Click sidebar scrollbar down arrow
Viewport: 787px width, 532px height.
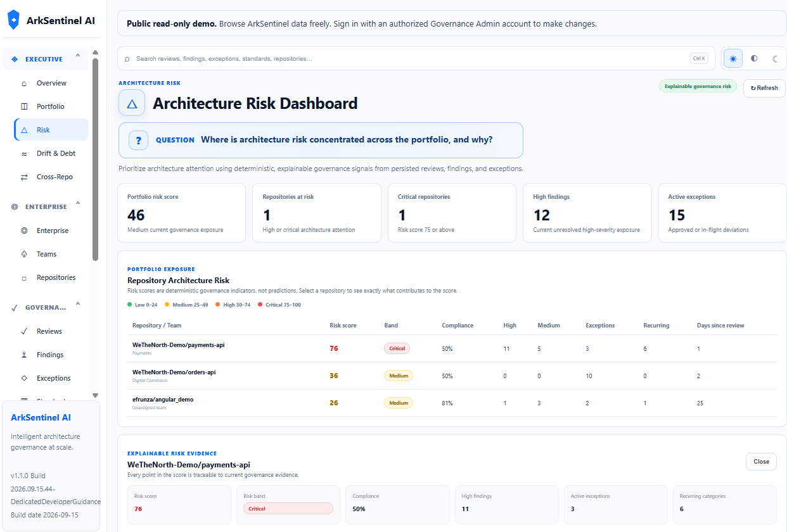point(95,395)
